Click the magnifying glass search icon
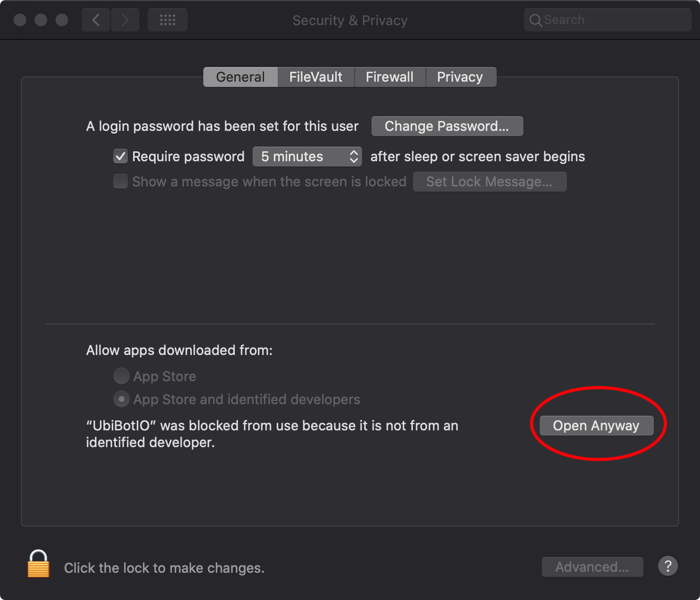The width and height of the screenshot is (700, 600). (535, 20)
